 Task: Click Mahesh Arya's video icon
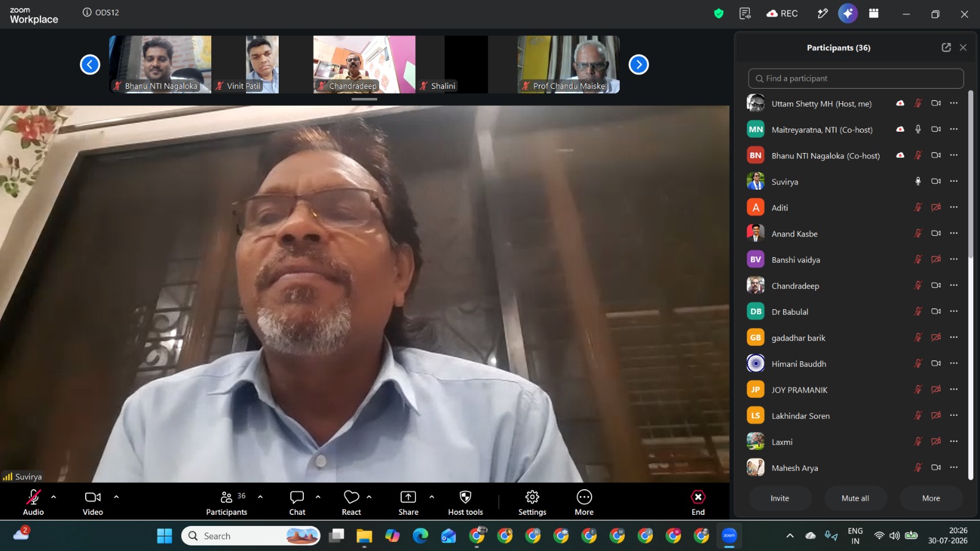pos(936,468)
